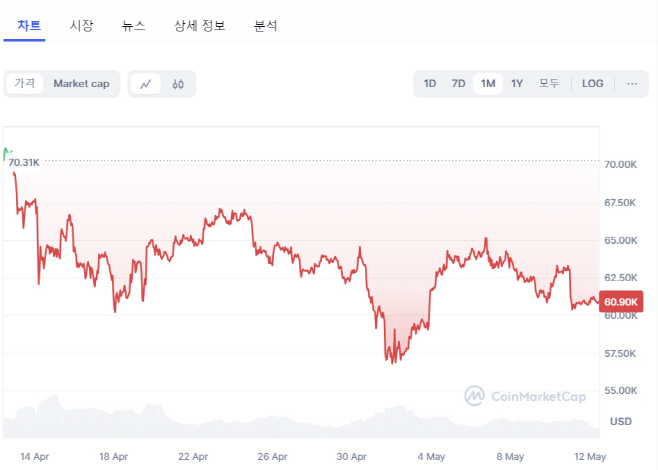Show the 모두 all-time range
The width and height of the screenshot is (658, 470).
(x=549, y=84)
